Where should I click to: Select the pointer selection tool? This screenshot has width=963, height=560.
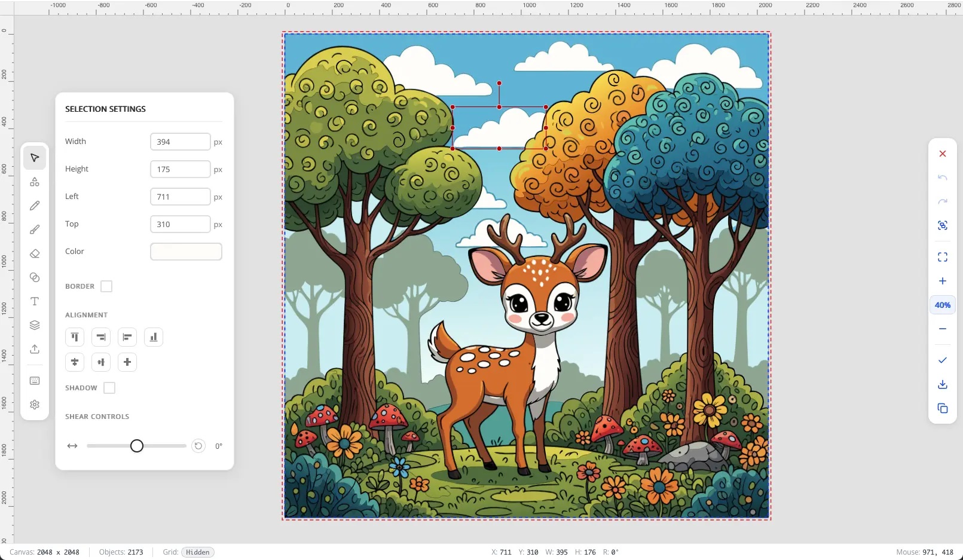tap(35, 158)
